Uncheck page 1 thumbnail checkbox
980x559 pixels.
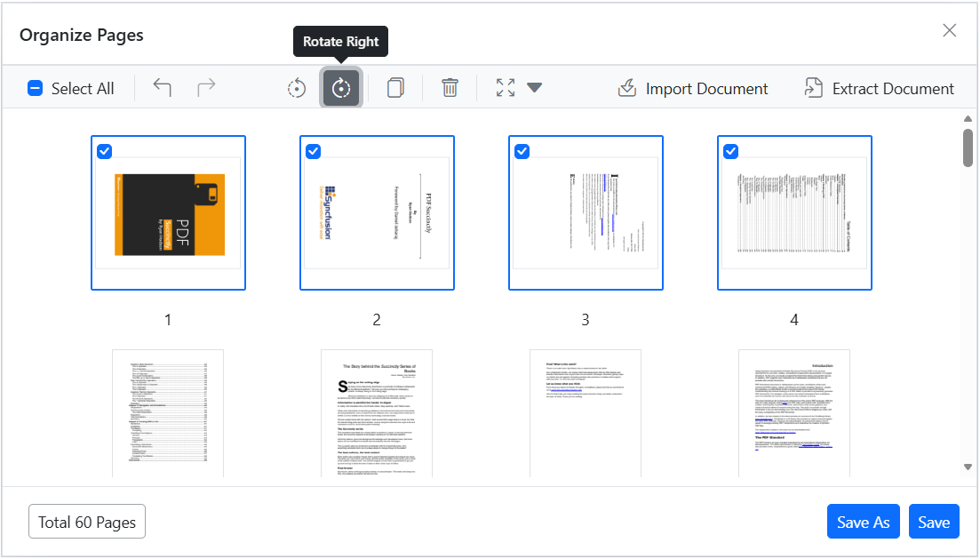click(x=104, y=151)
